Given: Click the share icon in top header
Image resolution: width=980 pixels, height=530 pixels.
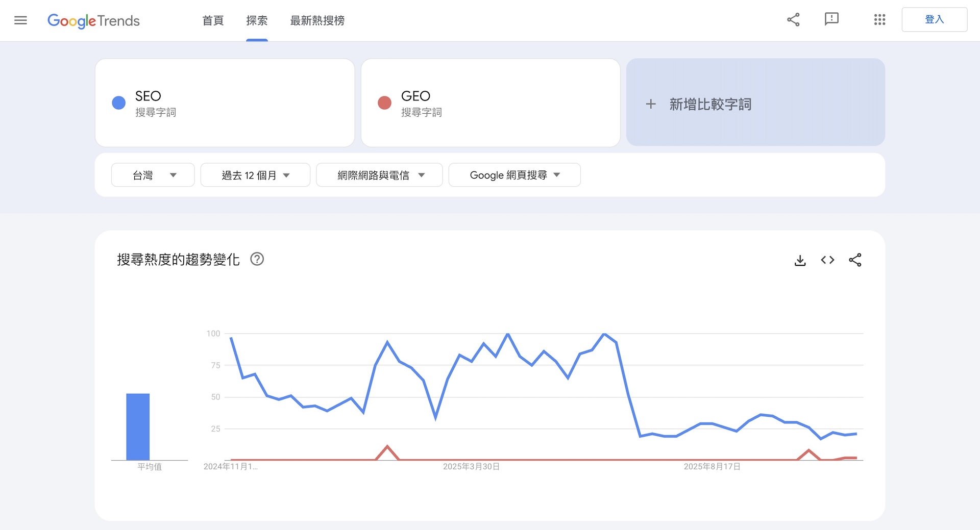Looking at the screenshot, I should [793, 20].
